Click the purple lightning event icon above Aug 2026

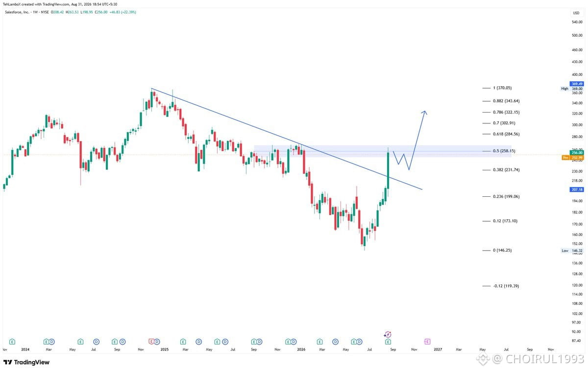coord(388,334)
